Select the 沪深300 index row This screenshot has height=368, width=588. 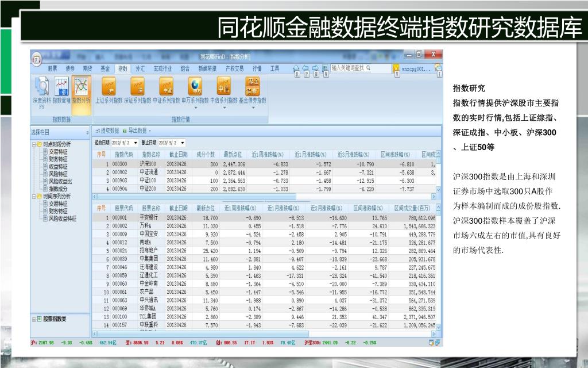point(264,164)
